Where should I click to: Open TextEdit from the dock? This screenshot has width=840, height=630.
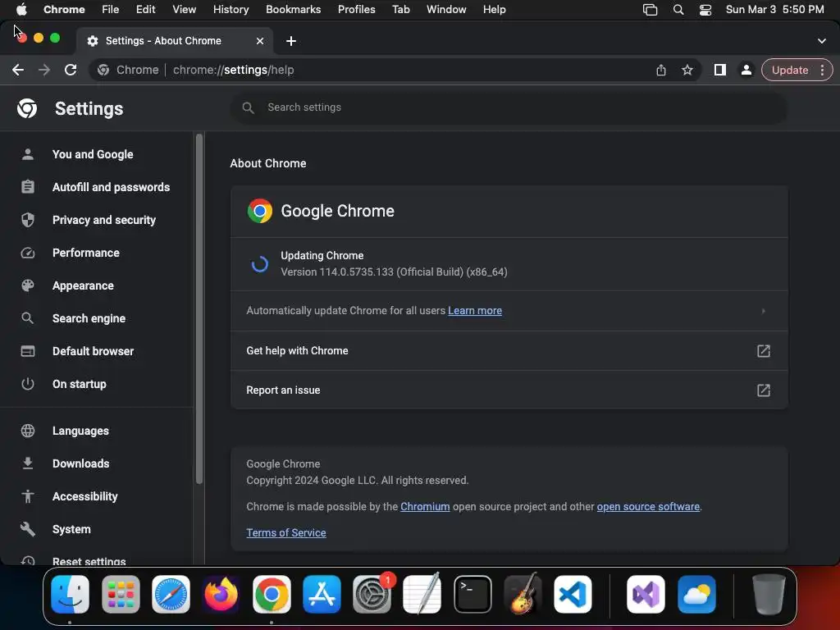(422, 594)
